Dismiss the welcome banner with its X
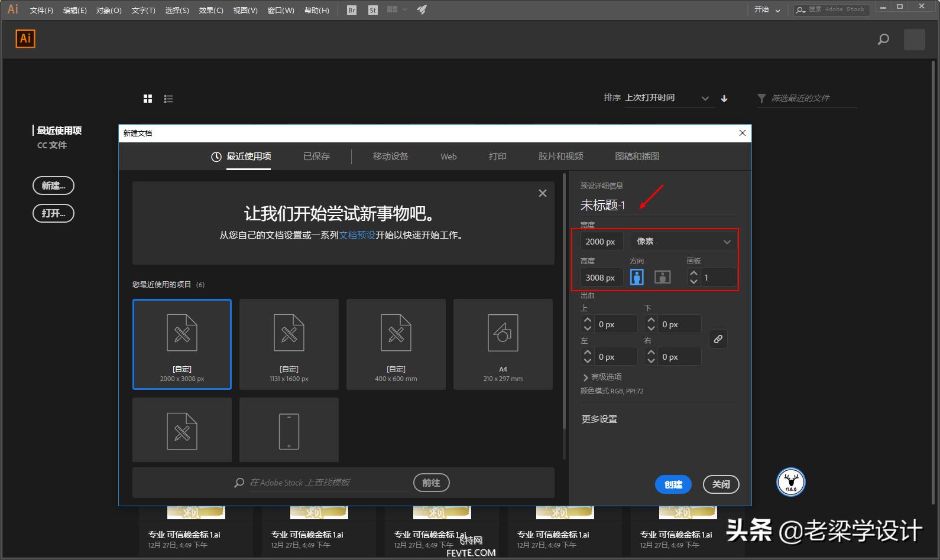The image size is (940, 560). [543, 193]
